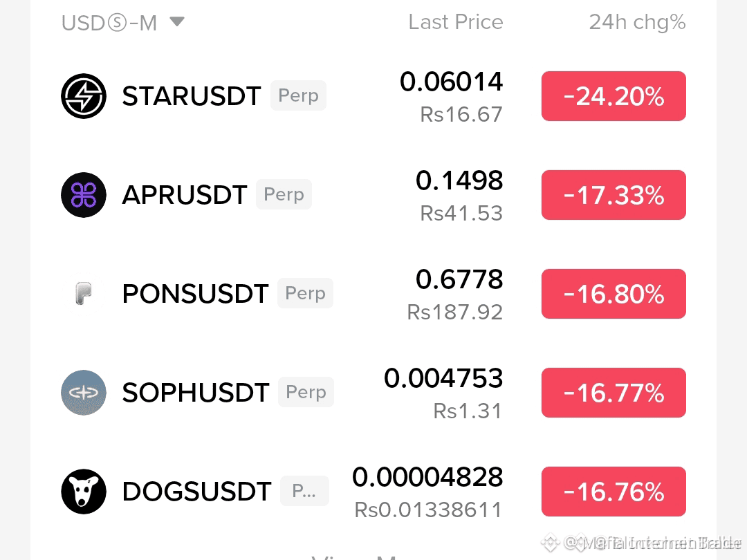Sort by Last Price column header
The image size is (747, 560).
coord(455,22)
